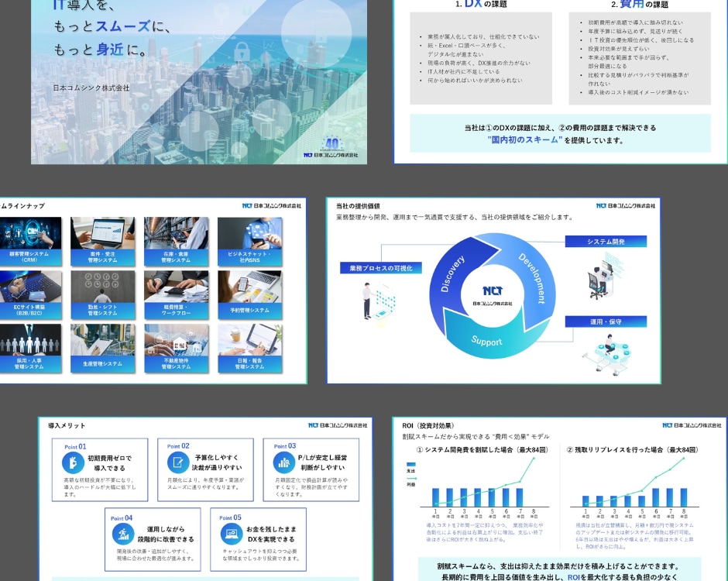Click the document-edit icon in Point 02
This screenshot has width=728, height=581.
[x=178, y=462]
